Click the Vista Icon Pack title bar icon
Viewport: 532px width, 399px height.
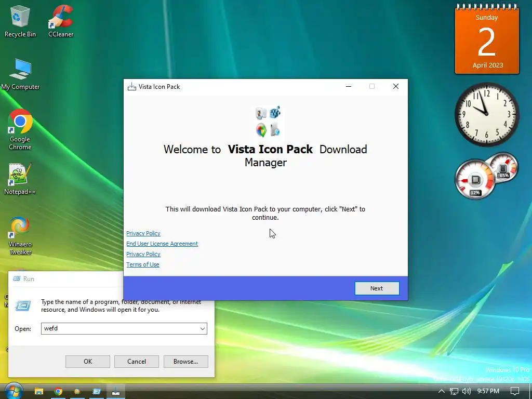point(131,87)
